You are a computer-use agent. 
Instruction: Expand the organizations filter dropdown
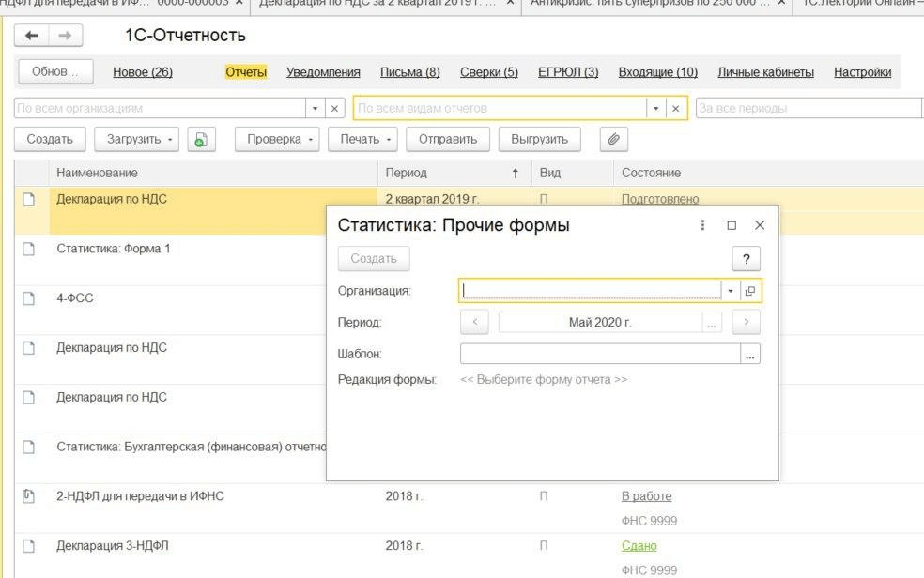tap(315, 108)
